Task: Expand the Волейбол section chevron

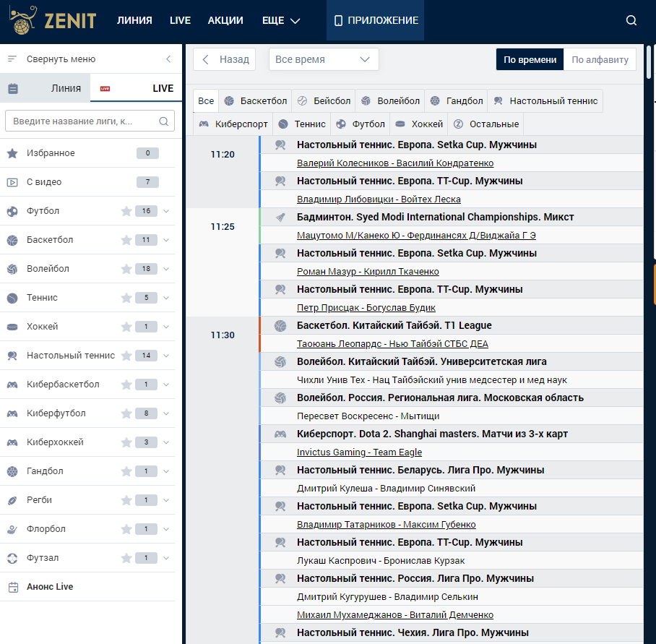Action: 166,269
